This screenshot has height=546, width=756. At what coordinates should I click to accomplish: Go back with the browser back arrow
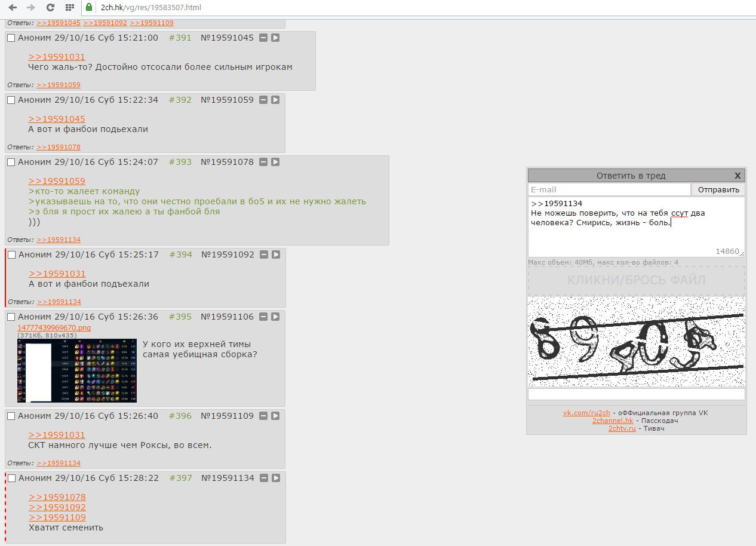click(x=13, y=7)
